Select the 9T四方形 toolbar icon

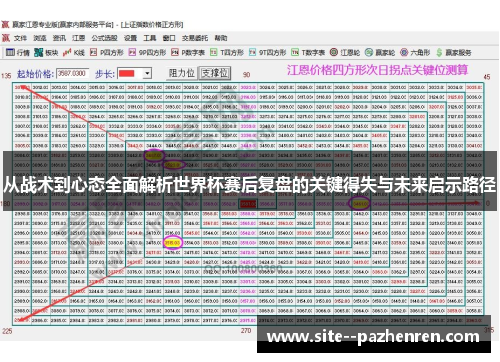pyautogui.click(x=253, y=52)
